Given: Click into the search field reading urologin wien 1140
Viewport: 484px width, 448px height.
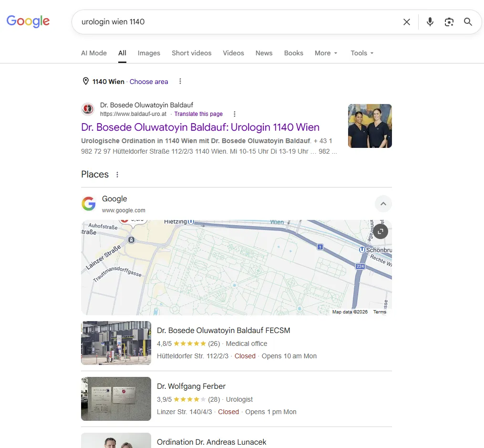Looking at the screenshot, I should click(237, 22).
